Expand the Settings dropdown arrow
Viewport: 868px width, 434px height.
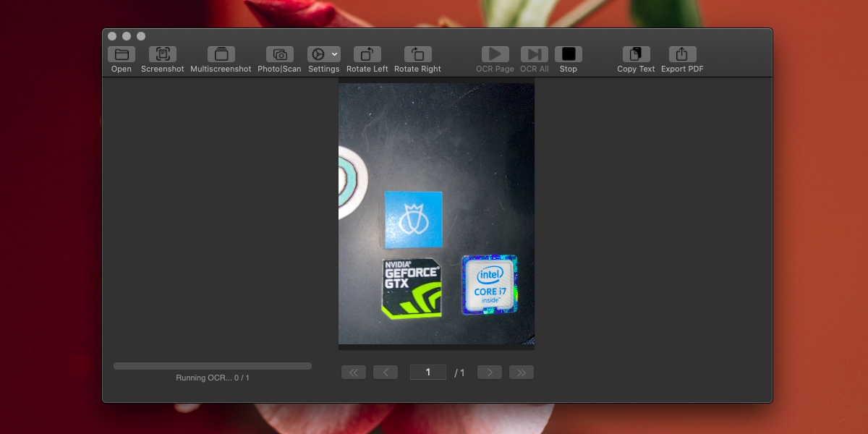tap(335, 54)
